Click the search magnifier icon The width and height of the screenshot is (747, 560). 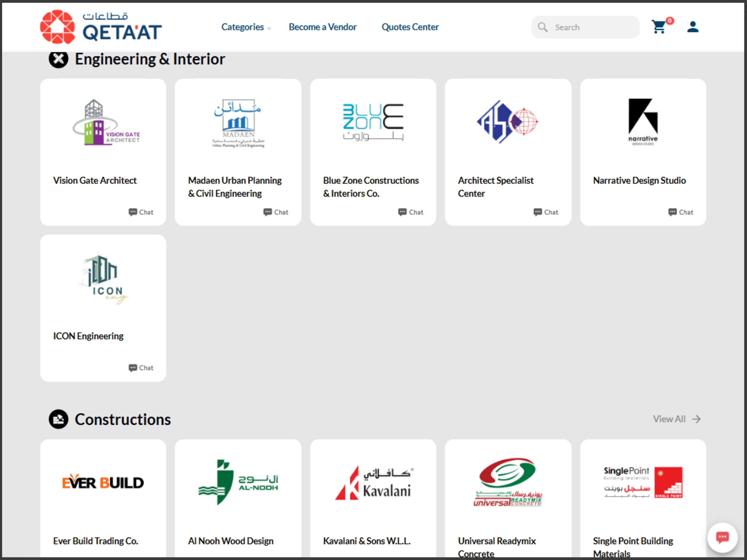(x=543, y=27)
